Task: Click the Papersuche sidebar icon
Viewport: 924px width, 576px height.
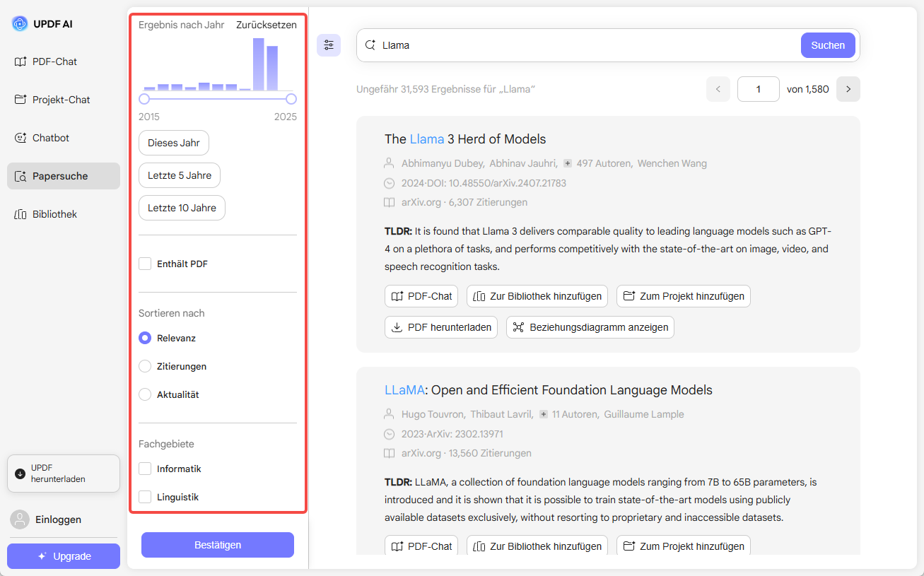Action: point(21,176)
